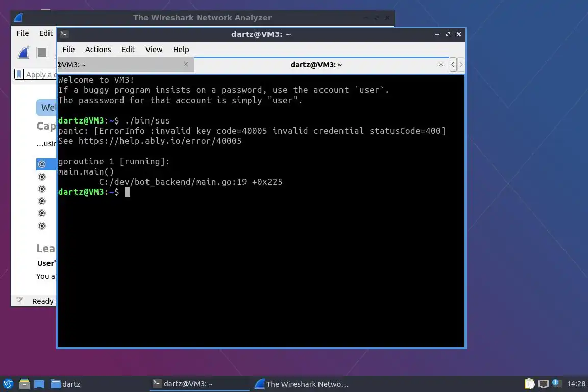
Task: Click the display filter bookmark icon in Wireshark
Action: point(19,75)
